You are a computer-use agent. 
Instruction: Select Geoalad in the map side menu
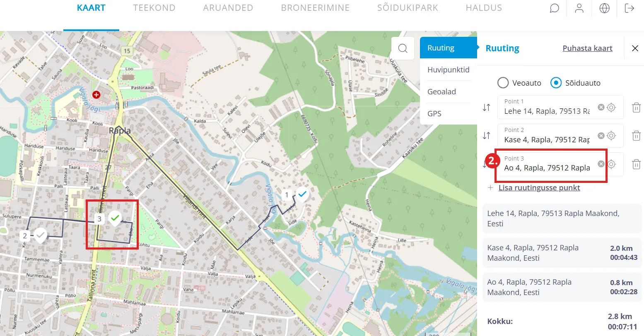(x=441, y=92)
